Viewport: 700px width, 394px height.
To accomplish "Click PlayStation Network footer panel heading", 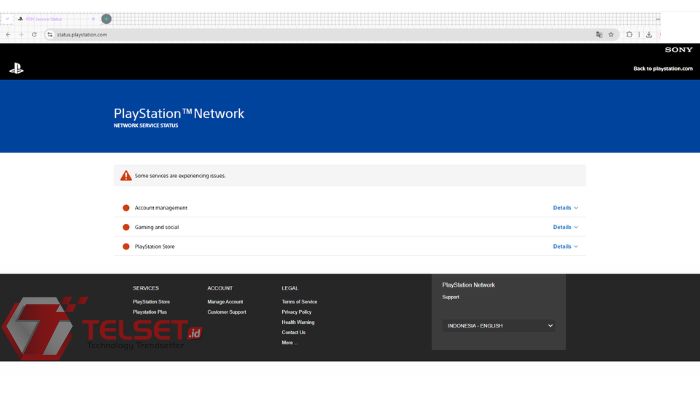I will coord(468,285).
